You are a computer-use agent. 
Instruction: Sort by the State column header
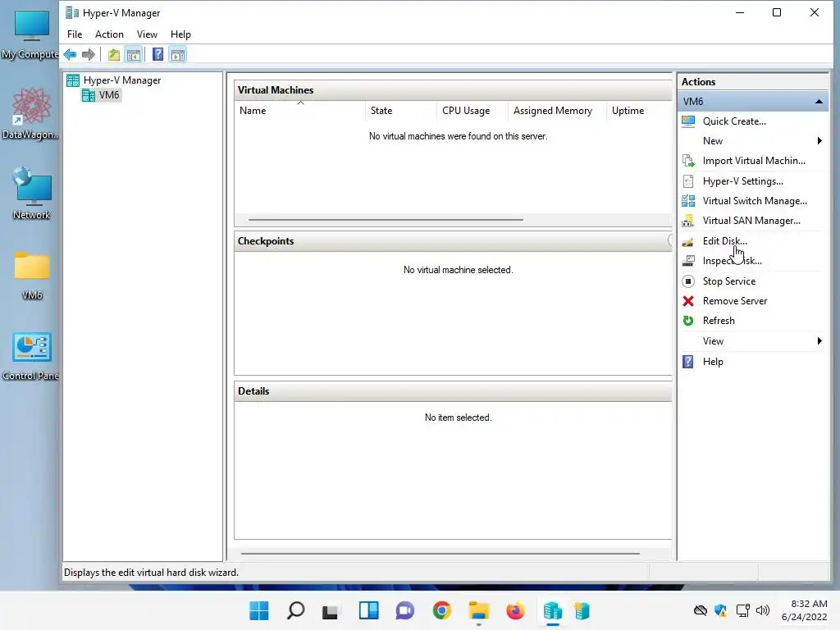click(x=400, y=111)
